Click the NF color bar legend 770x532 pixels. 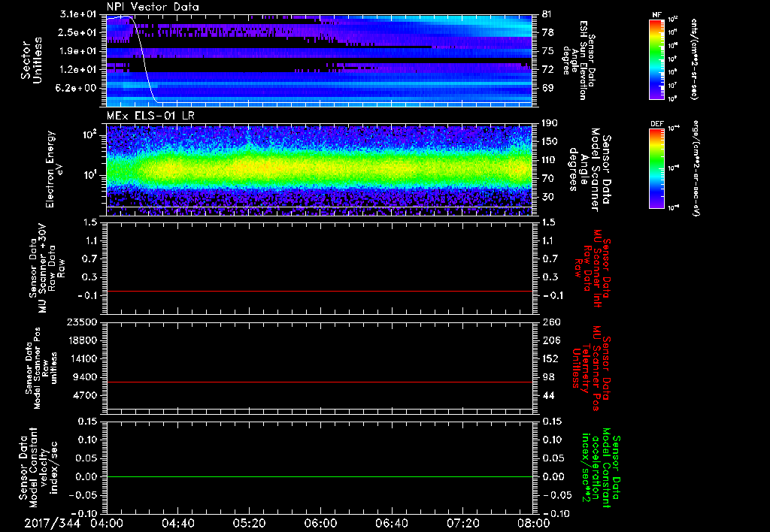coord(656,59)
